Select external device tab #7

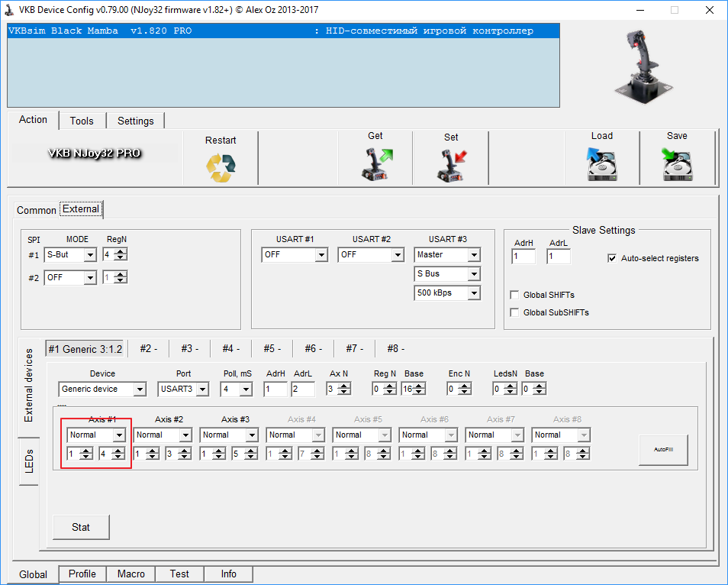[x=355, y=348]
